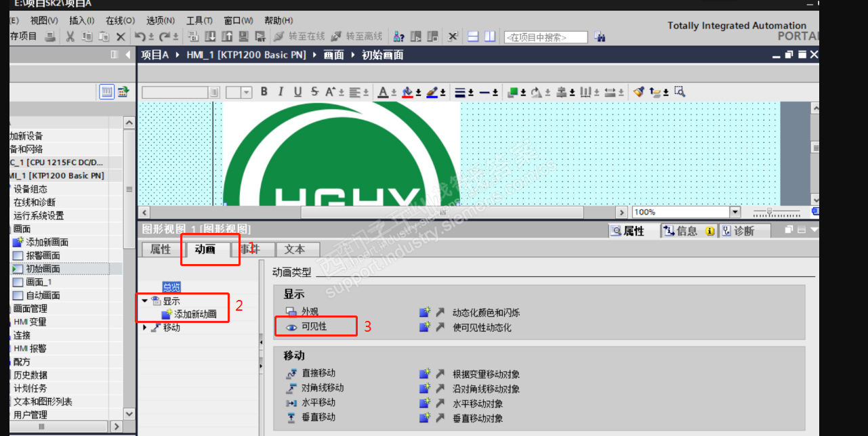Open the 帮助(H) menu
This screenshot has height=436, width=868.
[278, 20]
